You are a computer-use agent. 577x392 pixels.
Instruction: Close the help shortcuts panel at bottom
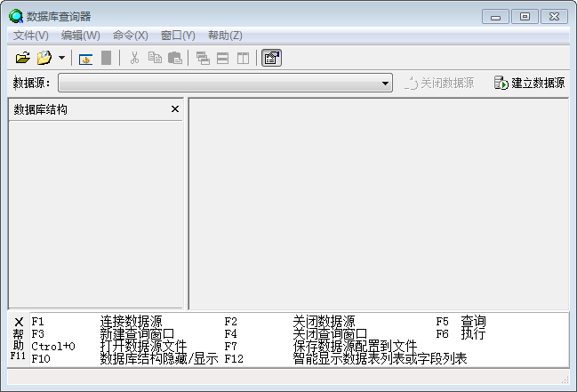click(x=19, y=322)
